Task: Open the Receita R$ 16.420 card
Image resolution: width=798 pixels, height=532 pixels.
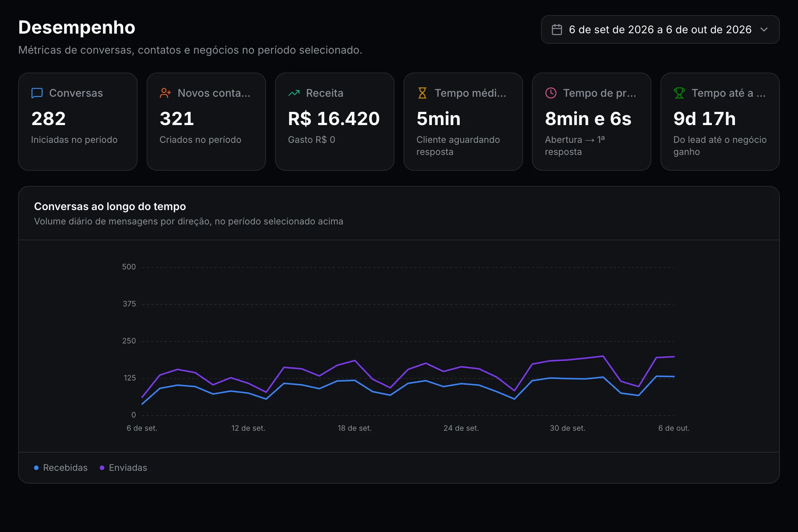Action: coord(335,122)
